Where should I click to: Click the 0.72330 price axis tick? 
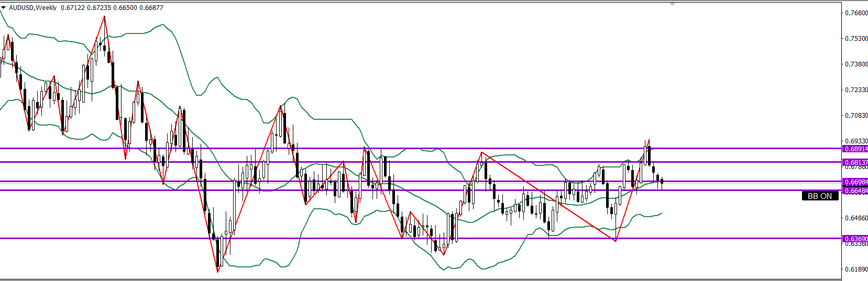point(856,90)
